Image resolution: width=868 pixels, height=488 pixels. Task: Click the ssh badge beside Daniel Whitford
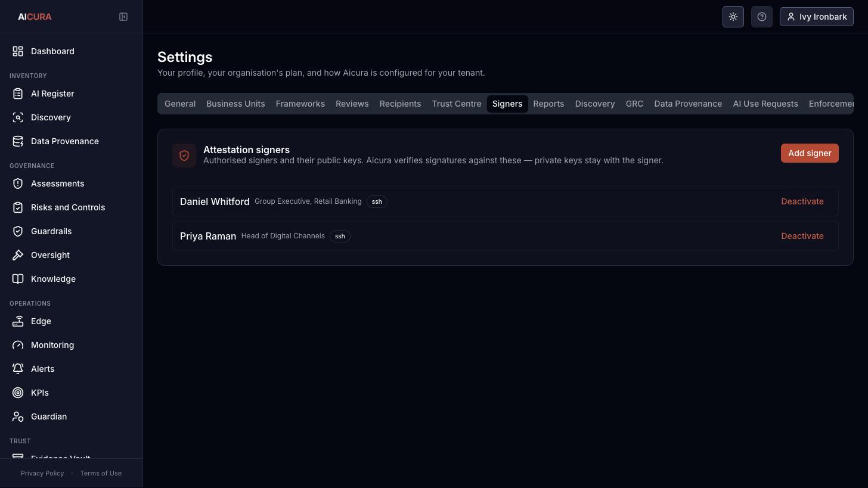(377, 201)
